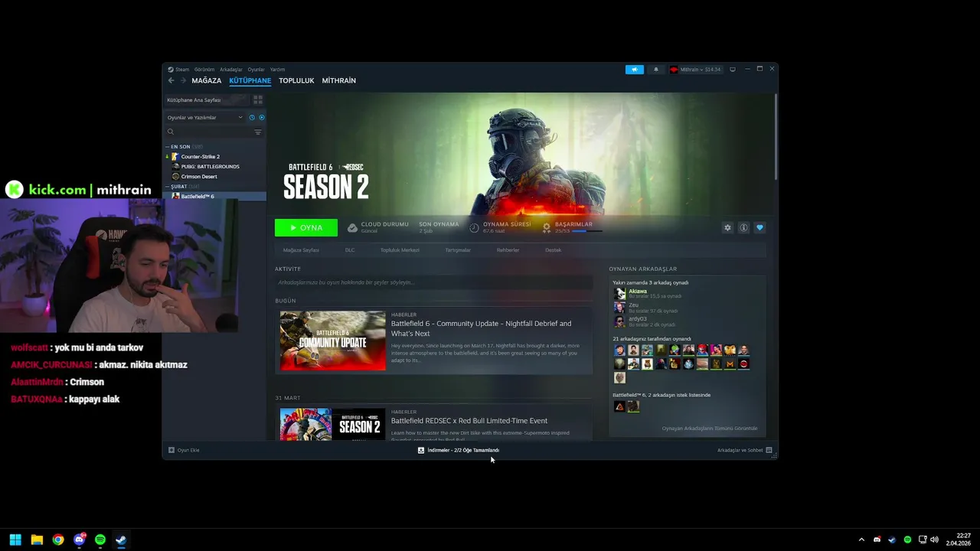Image resolution: width=980 pixels, height=551 pixels.
Task: Click the Oynama Süresi clock icon
Action: (x=474, y=227)
